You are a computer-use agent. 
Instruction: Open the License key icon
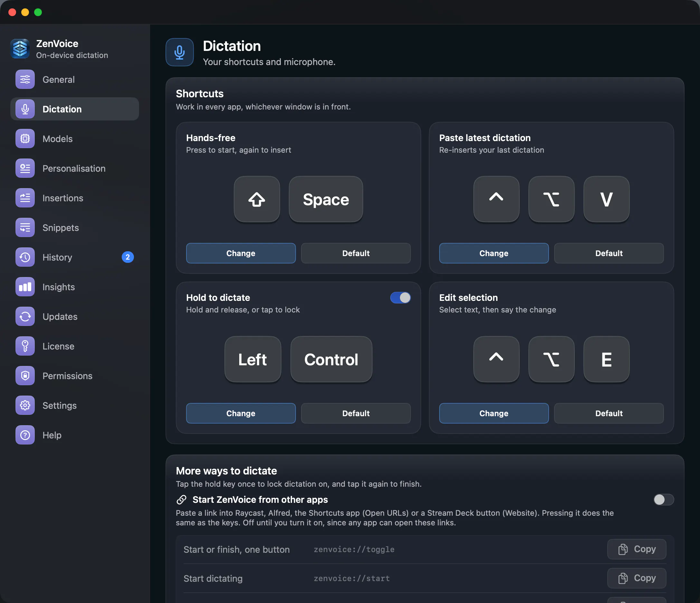point(25,346)
